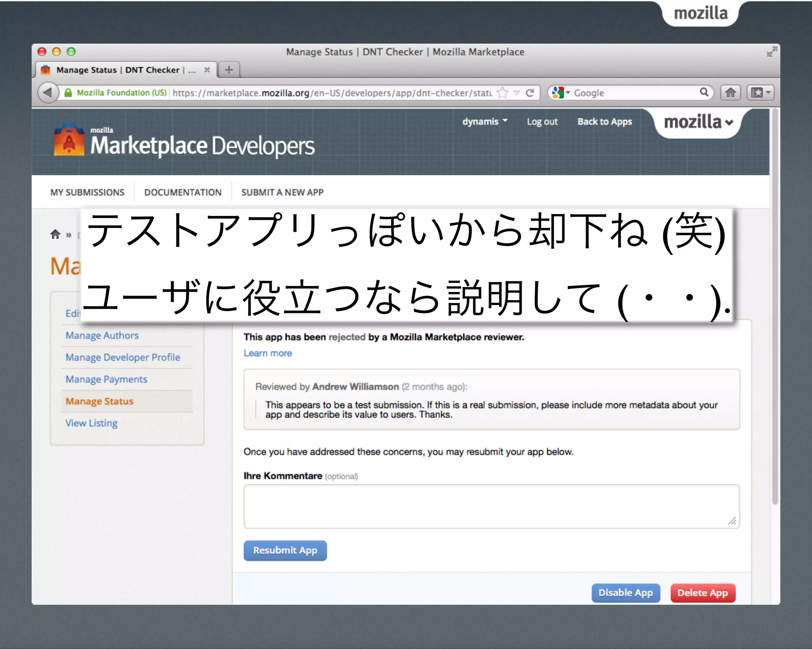Click the Marketplace Developers title text
The image size is (812, 649).
(202, 146)
